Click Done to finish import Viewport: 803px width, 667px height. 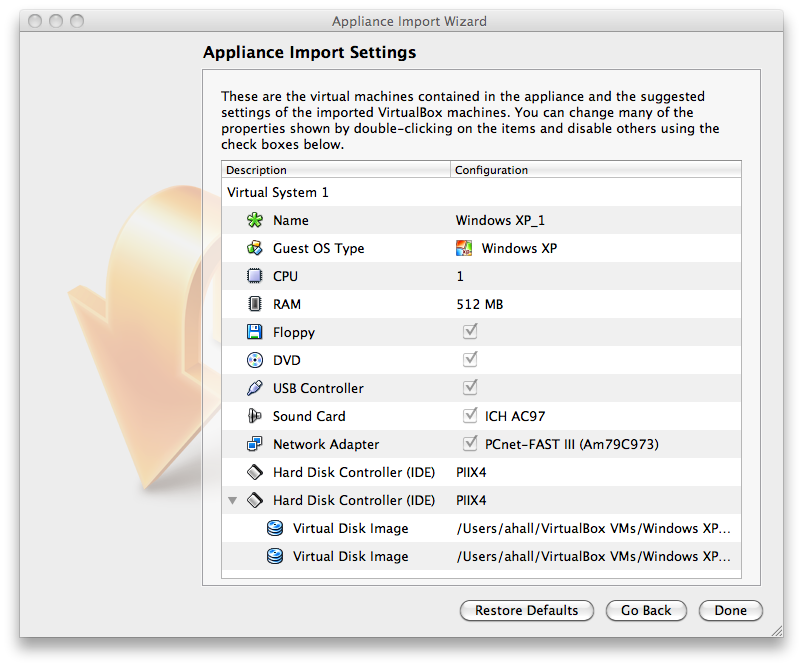(730, 610)
